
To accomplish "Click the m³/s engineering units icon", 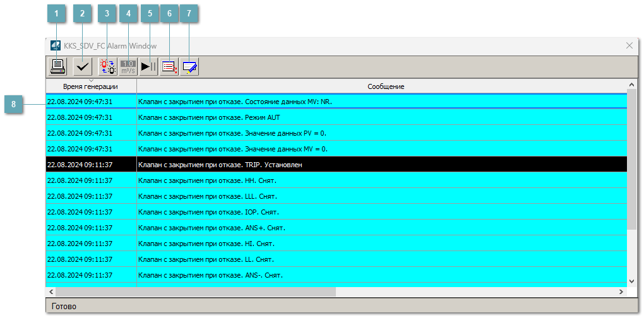I will [128, 66].
